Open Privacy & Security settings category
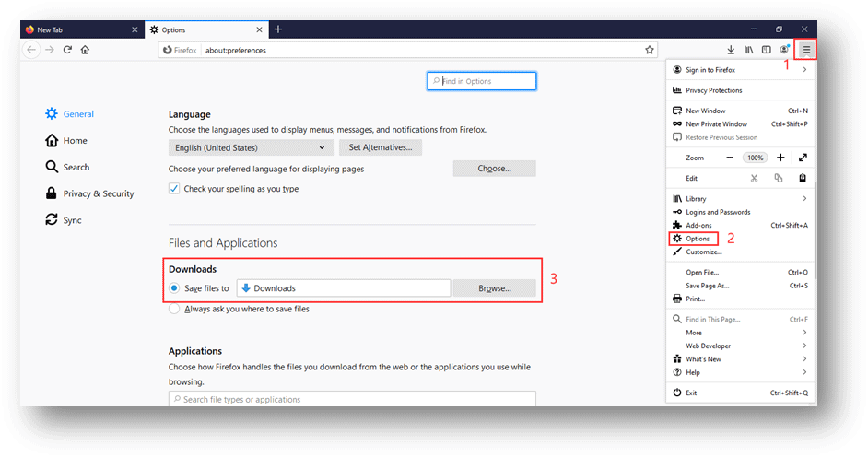This screenshot has height=457, width=868. tap(98, 193)
